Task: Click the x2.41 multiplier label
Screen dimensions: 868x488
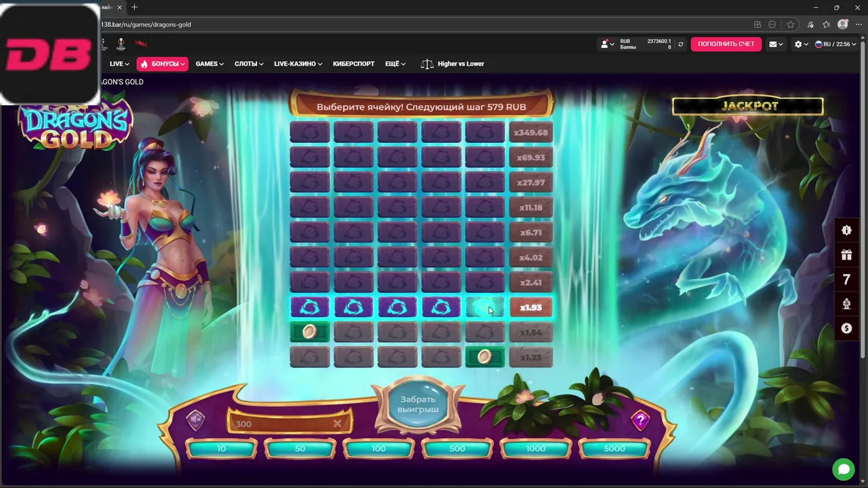Action: (530, 283)
